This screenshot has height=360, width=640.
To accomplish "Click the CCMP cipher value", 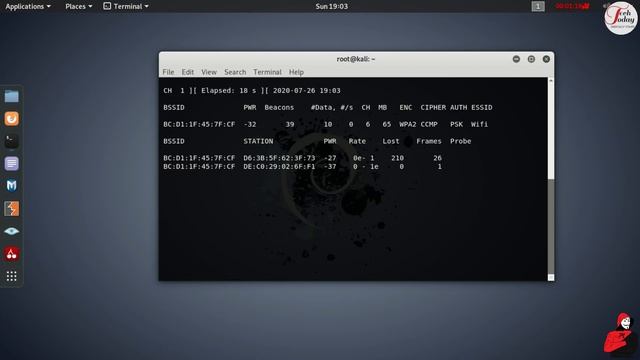I will point(429,124).
